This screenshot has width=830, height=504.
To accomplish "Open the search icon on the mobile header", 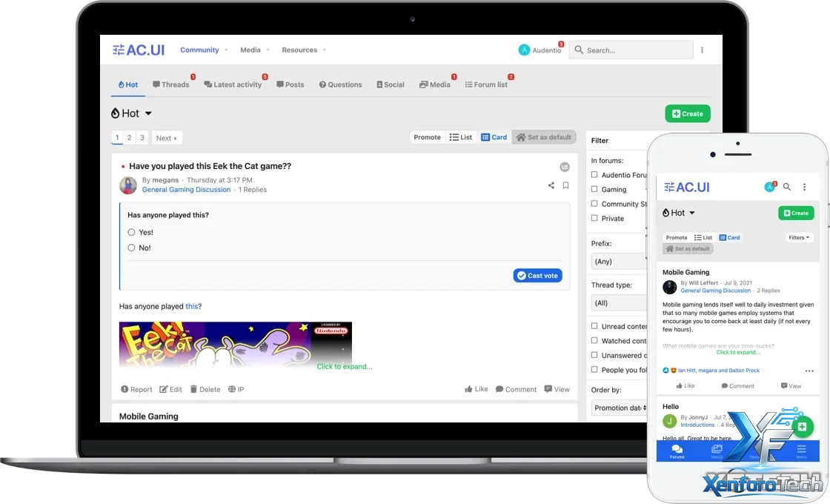I will (x=787, y=187).
